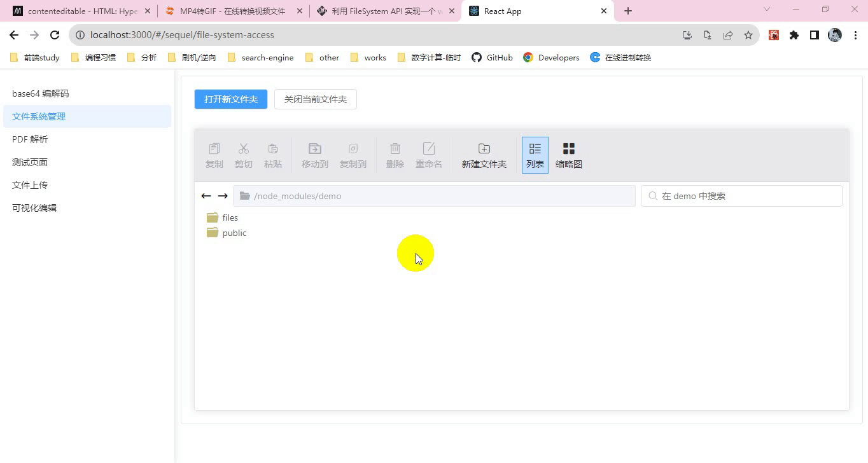Open the 前端study bookmark folder
This screenshot has height=463, width=868.
point(35,57)
